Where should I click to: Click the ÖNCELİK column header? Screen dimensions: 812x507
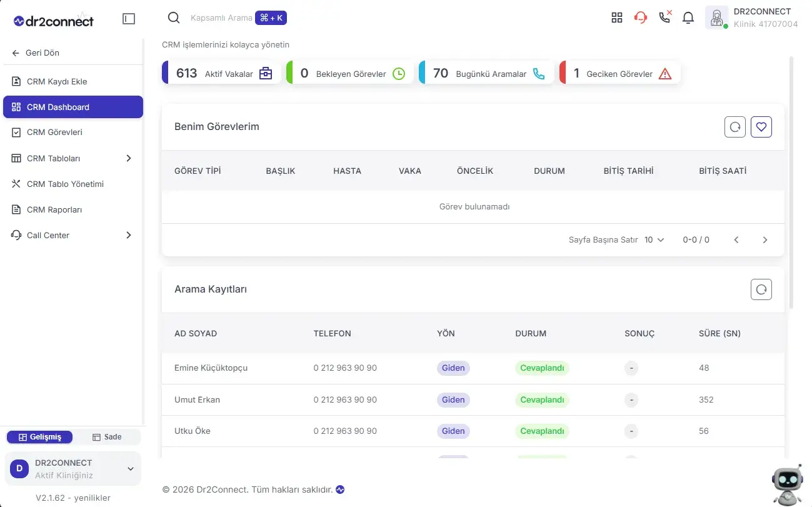(x=475, y=171)
